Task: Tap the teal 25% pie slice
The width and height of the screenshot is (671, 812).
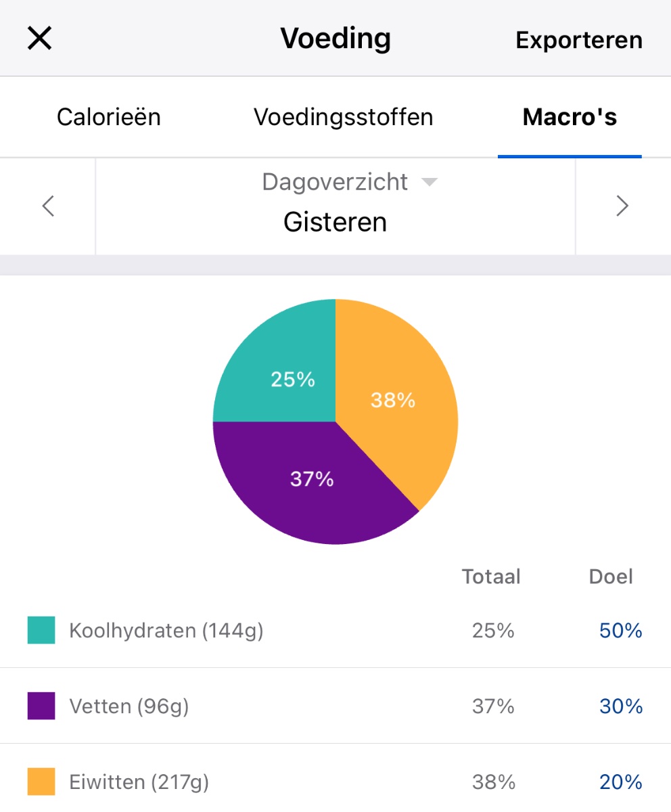Action: [284, 372]
